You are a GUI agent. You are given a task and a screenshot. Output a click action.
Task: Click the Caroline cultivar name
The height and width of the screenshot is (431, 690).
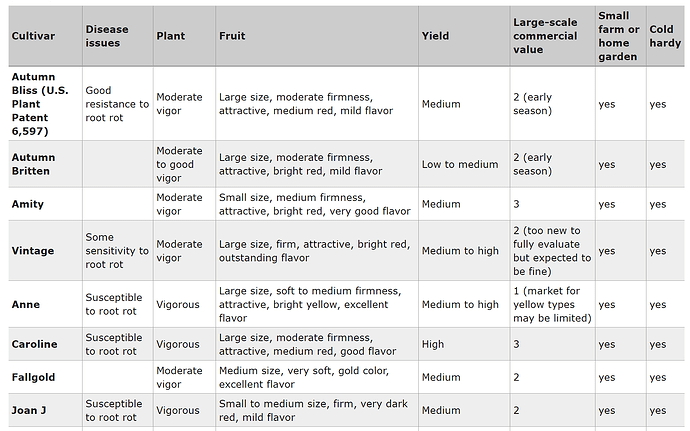[34, 344]
